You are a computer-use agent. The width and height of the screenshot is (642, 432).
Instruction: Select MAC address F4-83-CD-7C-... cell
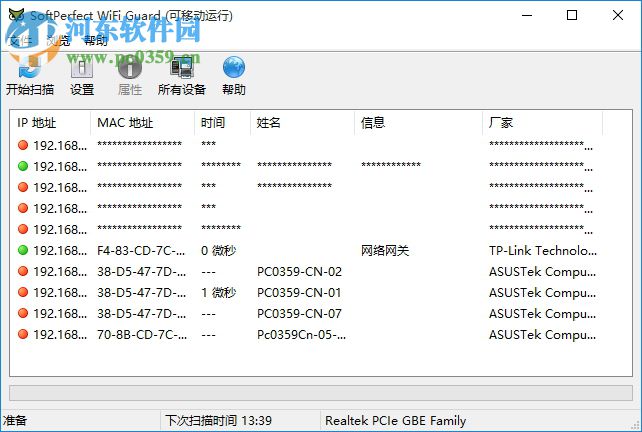pos(142,251)
